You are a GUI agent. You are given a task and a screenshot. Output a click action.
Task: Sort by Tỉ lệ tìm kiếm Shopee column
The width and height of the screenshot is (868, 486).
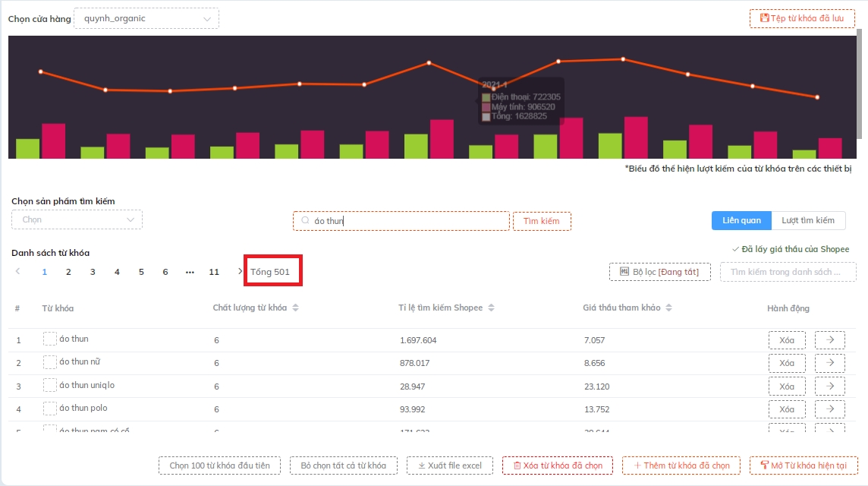(491, 308)
